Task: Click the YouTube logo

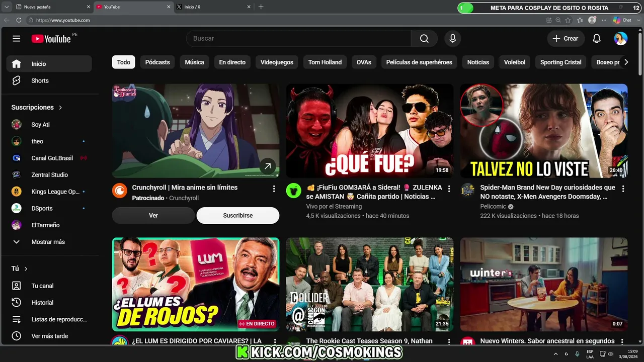Action: click(51, 39)
